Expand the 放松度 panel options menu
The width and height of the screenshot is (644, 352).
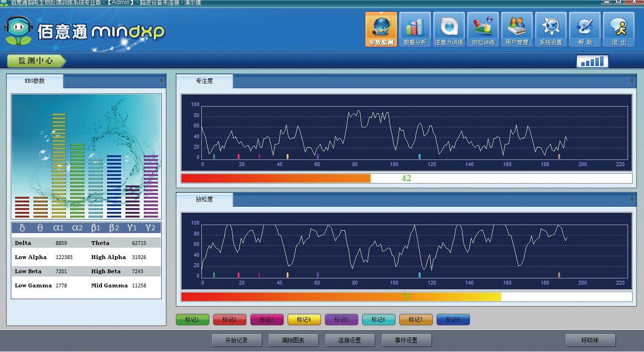coord(632,200)
